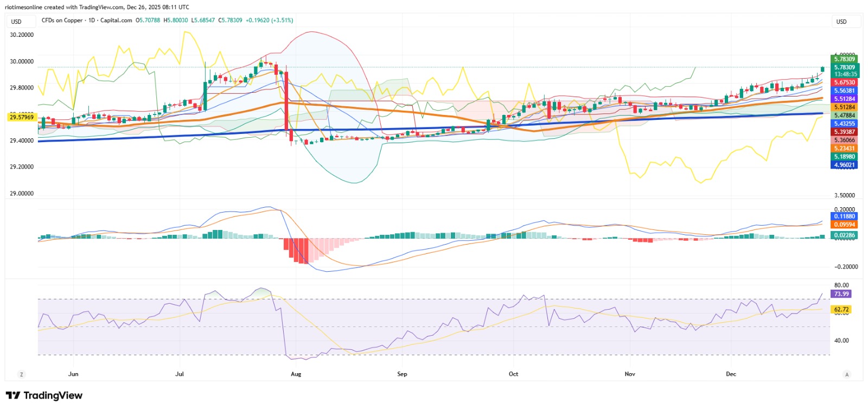
Task: Click the Jul label on the time axis
Action: pyautogui.click(x=180, y=374)
